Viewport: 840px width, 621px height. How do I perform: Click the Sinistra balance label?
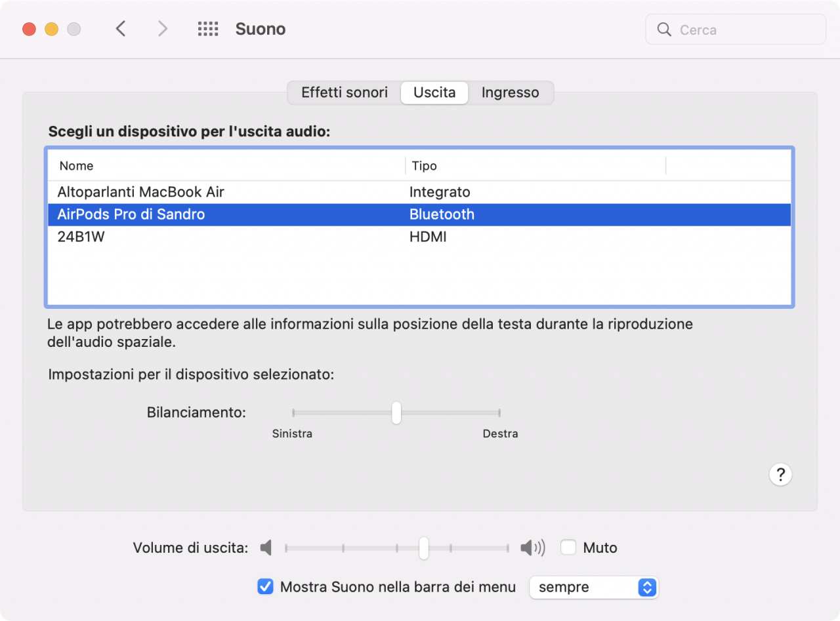292,433
